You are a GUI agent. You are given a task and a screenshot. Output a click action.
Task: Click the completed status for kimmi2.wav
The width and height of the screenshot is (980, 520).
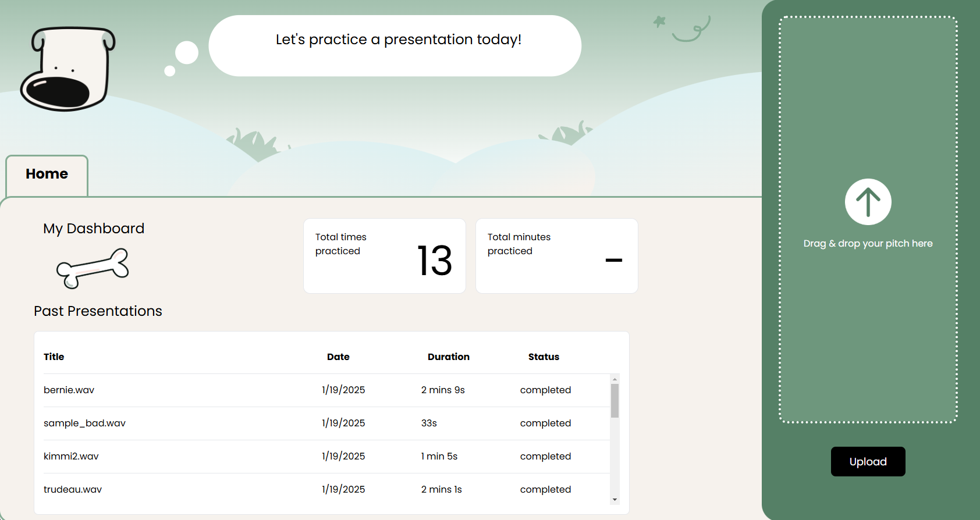[545, 456]
